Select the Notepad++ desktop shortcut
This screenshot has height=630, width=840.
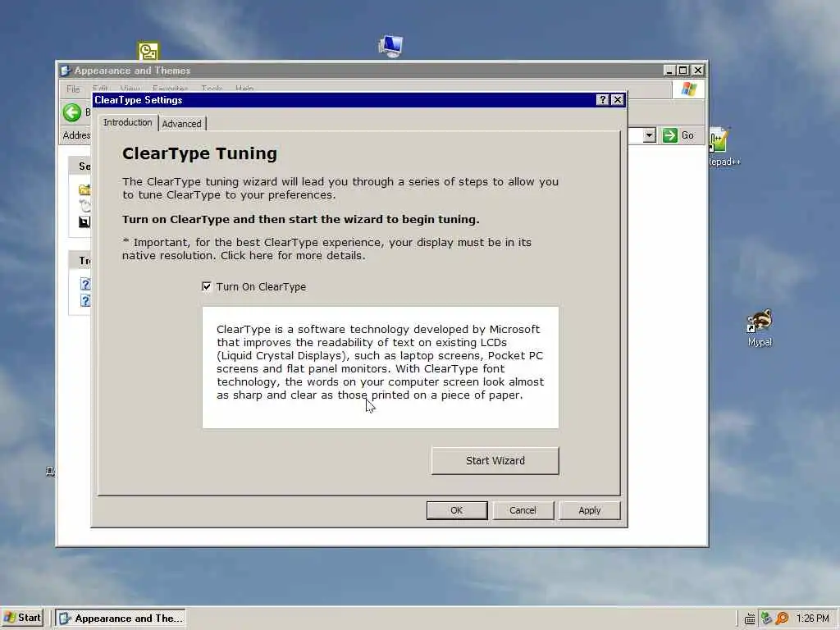tap(724, 147)
